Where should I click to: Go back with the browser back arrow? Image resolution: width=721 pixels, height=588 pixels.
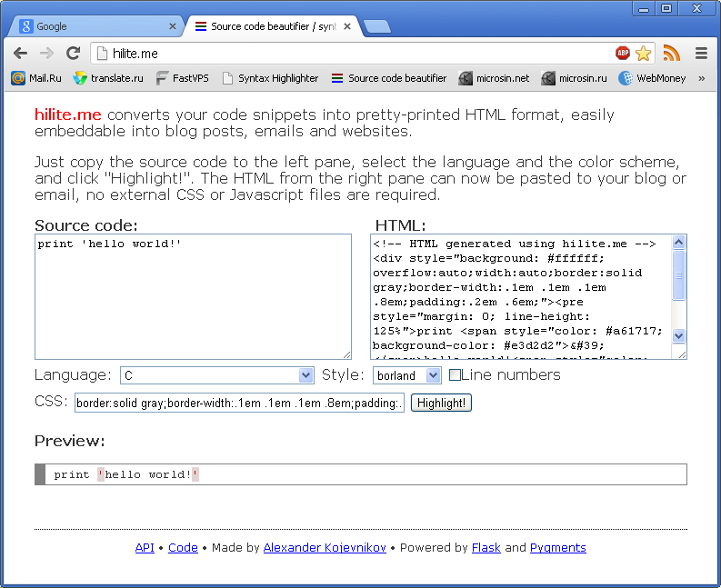point(20,54)
